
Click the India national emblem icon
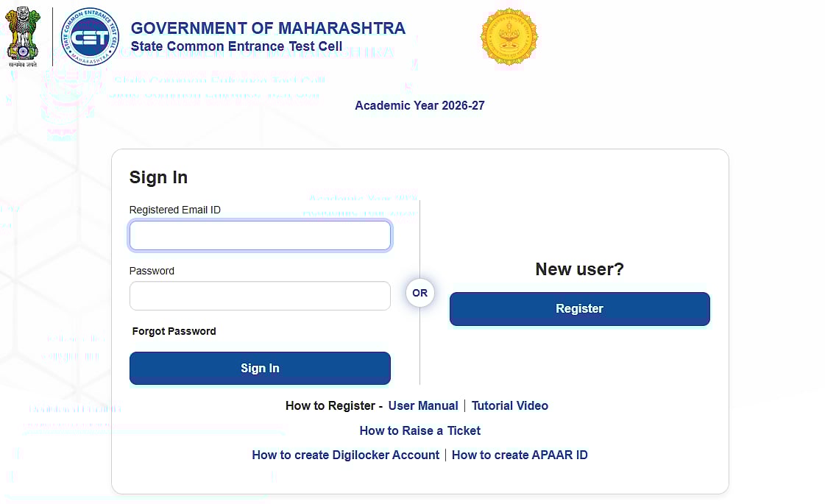tap(24, 35)
